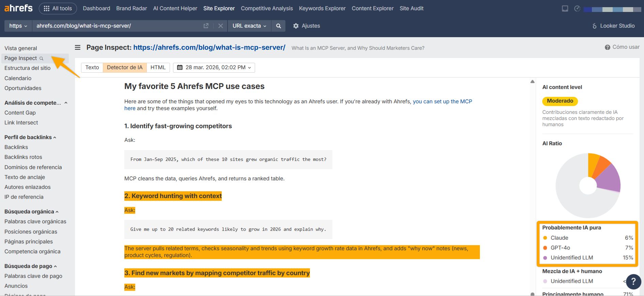
Task: Switch to HTML tab
Action: click(158, 68)
